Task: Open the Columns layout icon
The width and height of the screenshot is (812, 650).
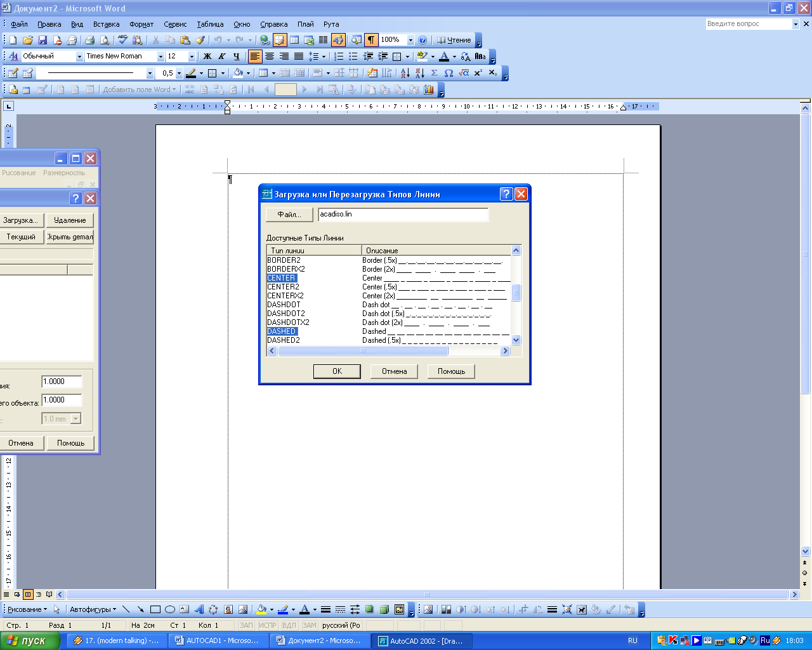Action: pos(323,40)
